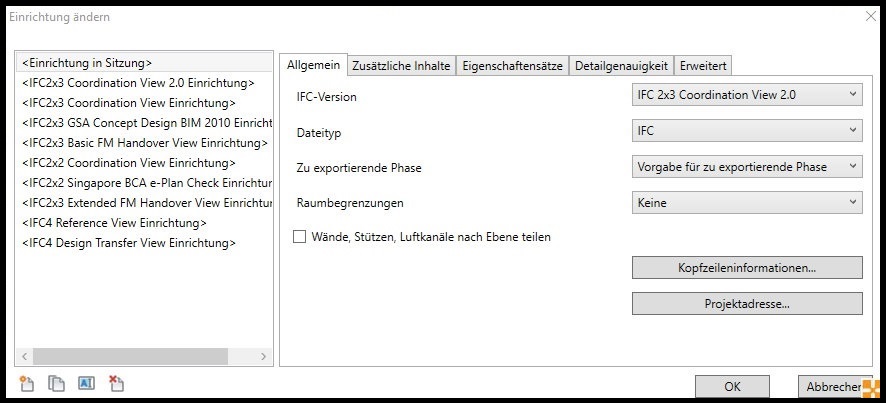This screenshot has height=403, width=886.
Task: Select IFC4 Reference View Einrichtung in list
Action: pyautogui.click(x=114, y=223)
